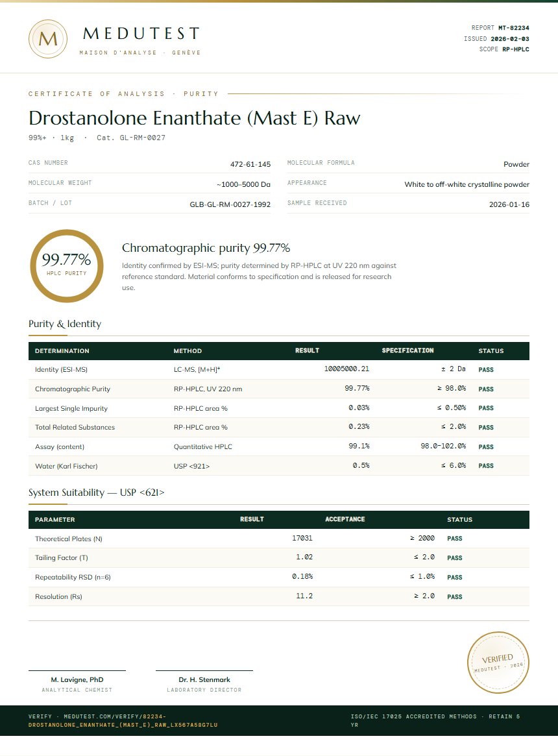Select the Water (Karl Fischer) row label
This screenshot has width=558, height=756.
[x=66, y=466]
